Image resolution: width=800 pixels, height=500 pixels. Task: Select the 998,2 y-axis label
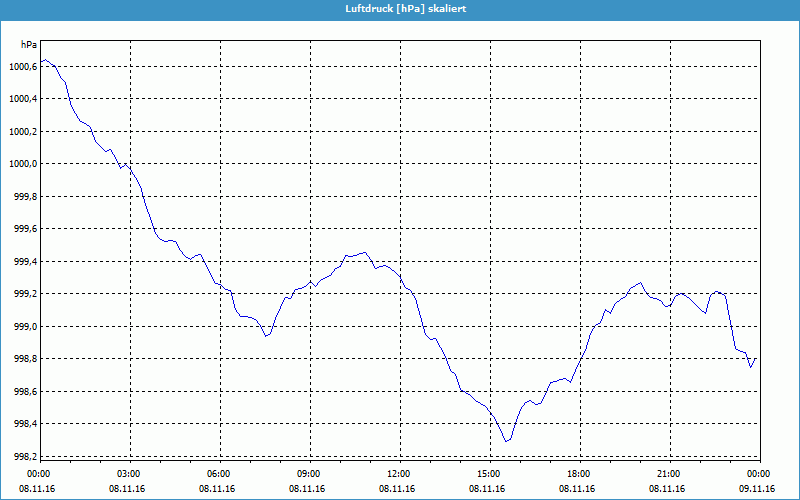tap(24, 457)
